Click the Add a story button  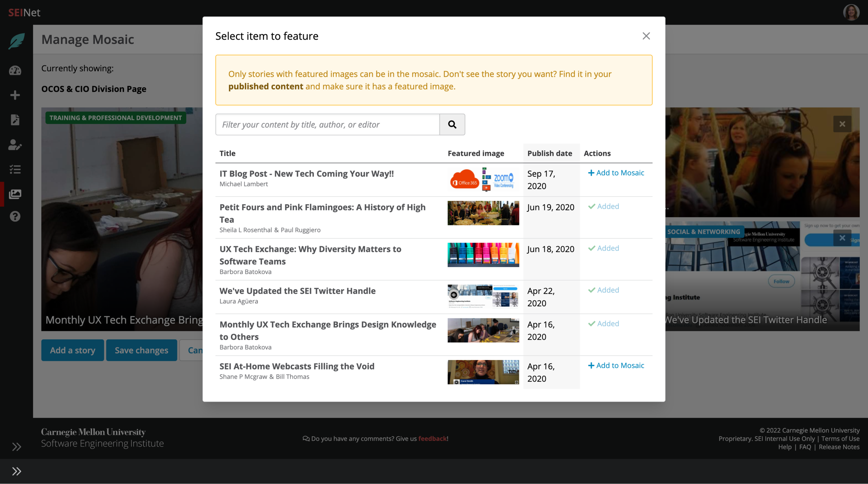[x=73, y=350]
